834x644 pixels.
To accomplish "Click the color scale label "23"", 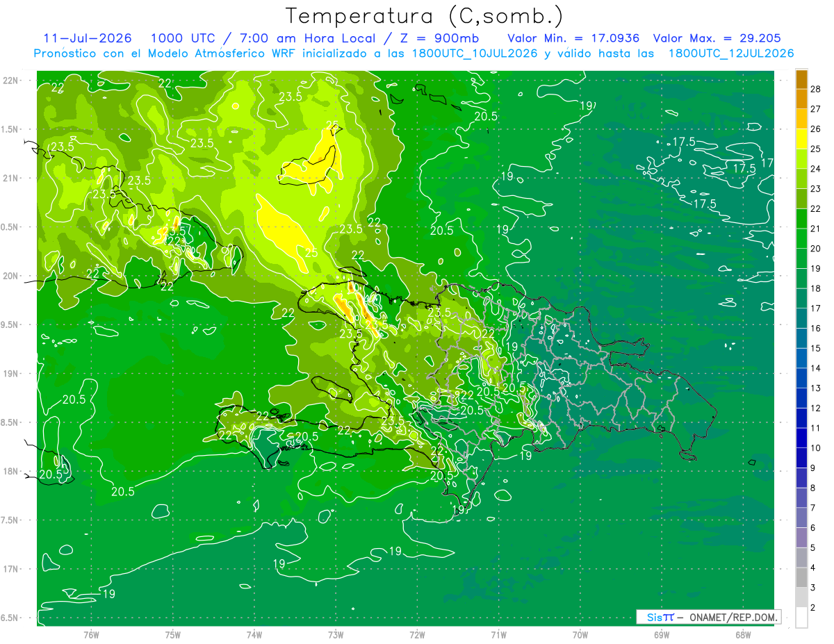I will click(x=815, y=189).
